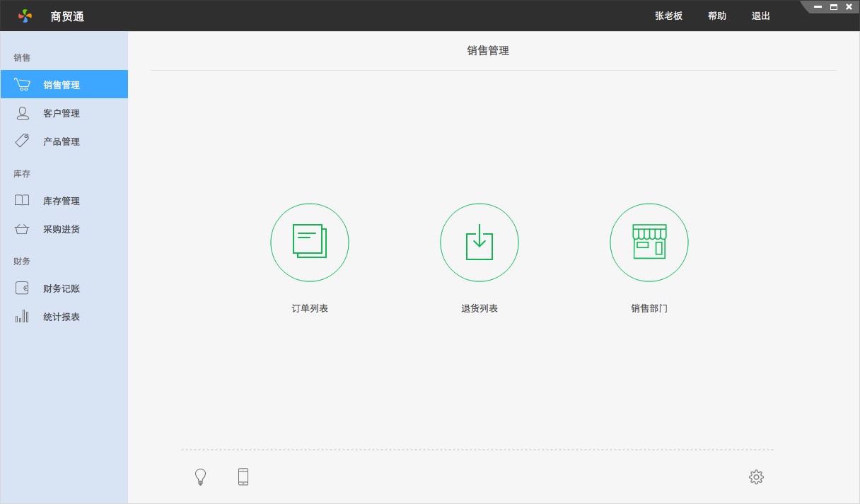Open 销售部门 via the storefront icon
Image resolution: width=860 pixels, height=504 pixels.
click(649, 242)
